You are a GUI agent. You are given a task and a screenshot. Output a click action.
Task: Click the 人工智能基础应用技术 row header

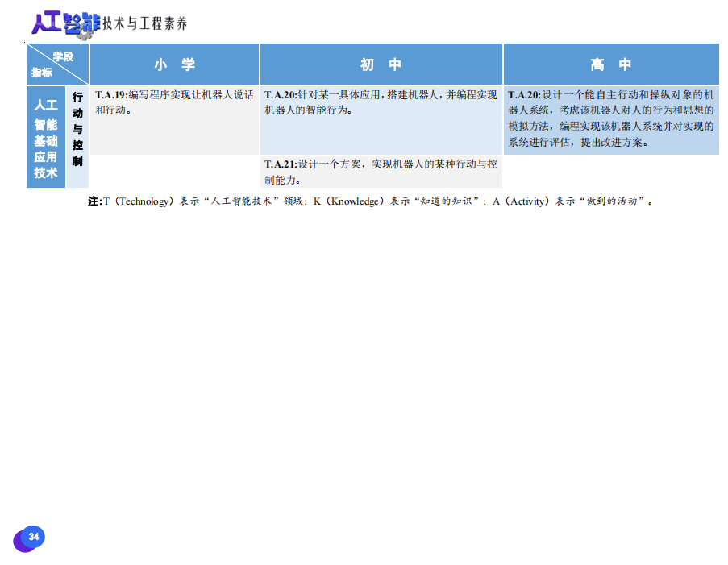tap(46, 138)
